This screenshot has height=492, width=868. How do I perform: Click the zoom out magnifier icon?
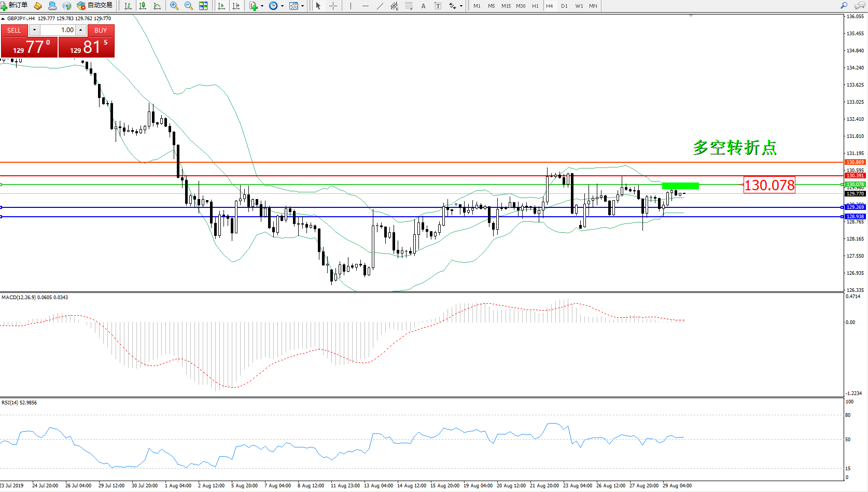189,6
